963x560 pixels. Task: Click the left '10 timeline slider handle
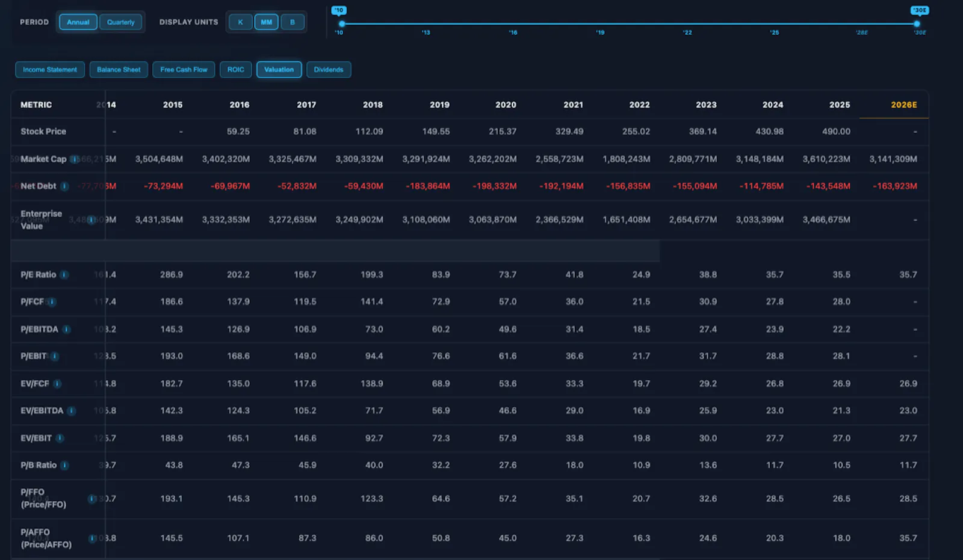point(342,24)
